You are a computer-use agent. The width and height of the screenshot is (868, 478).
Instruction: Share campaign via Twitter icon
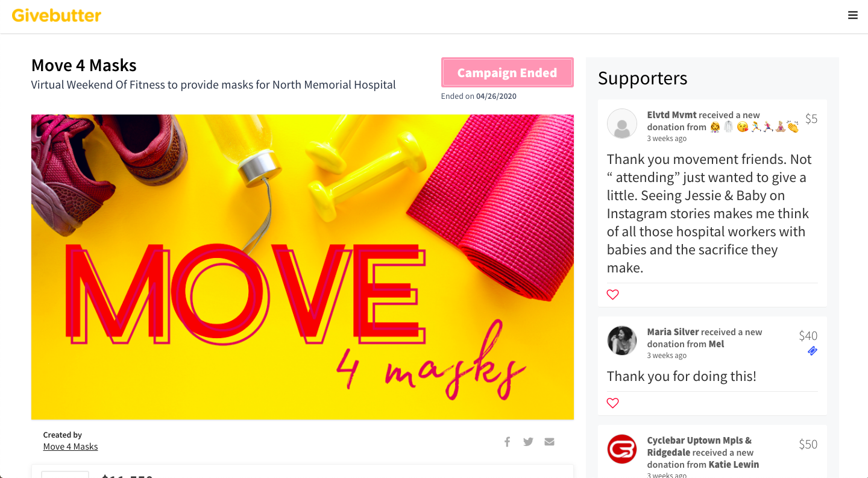[528, 442]
